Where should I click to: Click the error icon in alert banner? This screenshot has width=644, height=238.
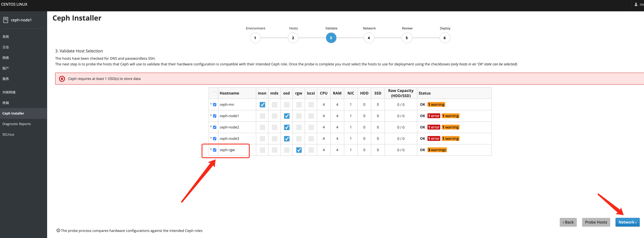point(62,79)
